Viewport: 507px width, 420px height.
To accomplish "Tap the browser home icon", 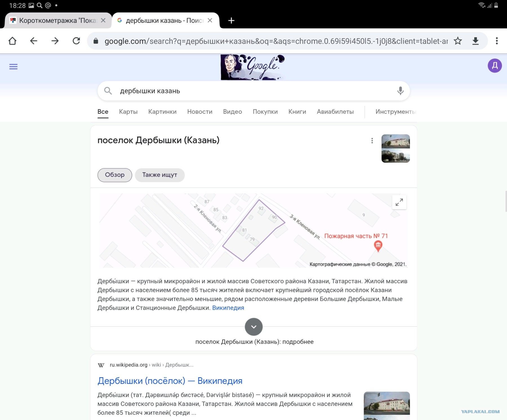I will point(12,41).
